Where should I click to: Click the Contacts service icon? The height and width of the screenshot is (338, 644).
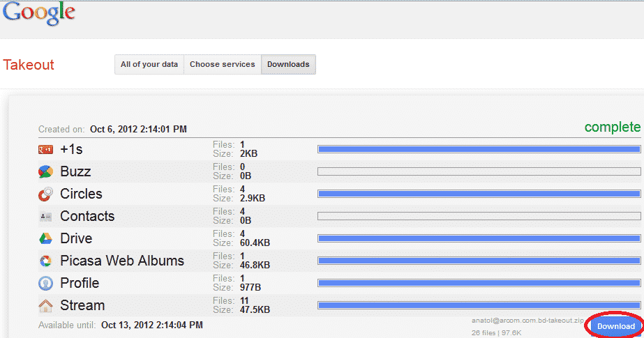click(45, 216)
